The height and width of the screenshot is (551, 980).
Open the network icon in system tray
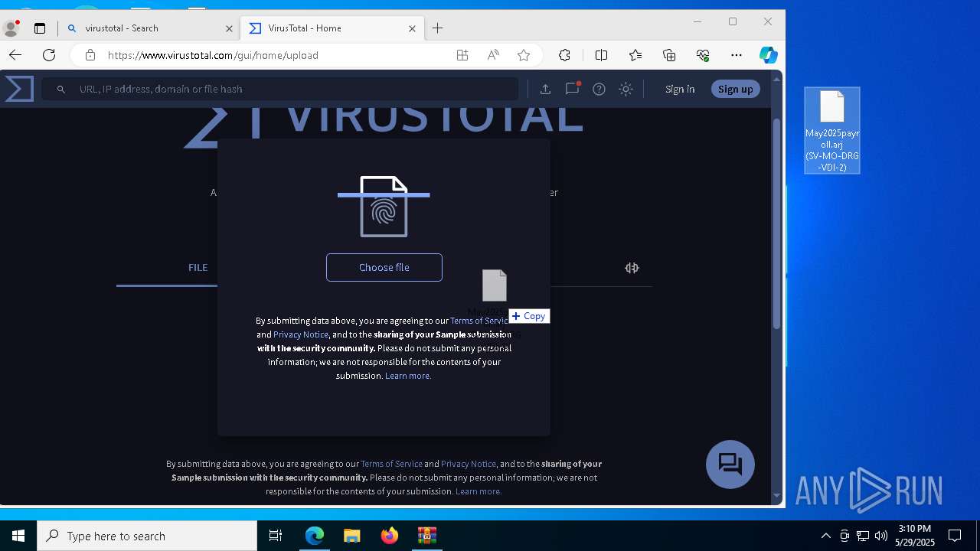[863, 536]
